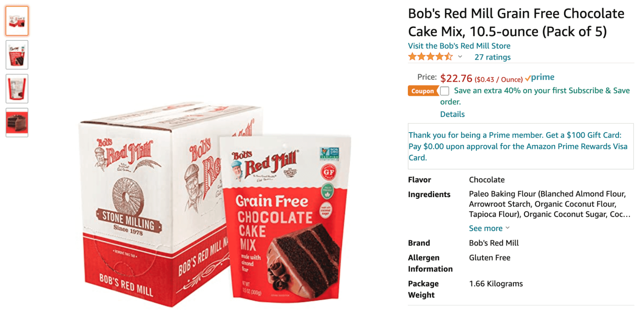
Task: Click the Prime checkmark logo
Action: (540, 78)
